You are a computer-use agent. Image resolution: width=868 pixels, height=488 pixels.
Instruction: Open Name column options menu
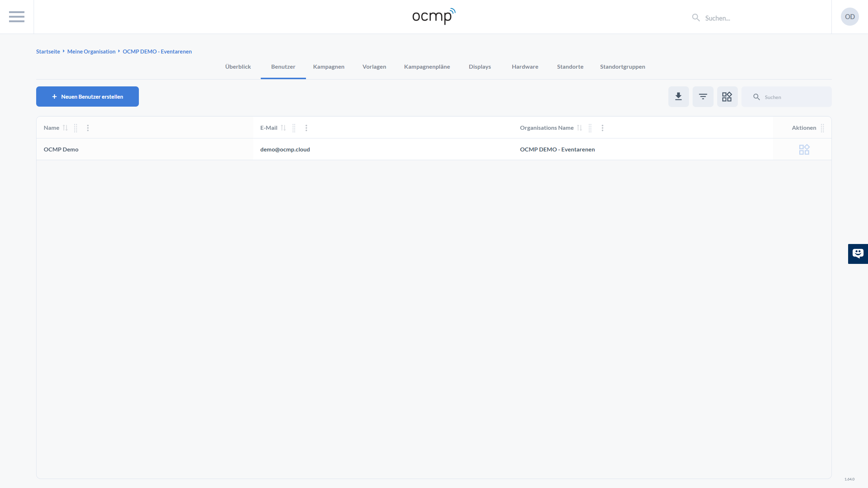tap(88, 128)
